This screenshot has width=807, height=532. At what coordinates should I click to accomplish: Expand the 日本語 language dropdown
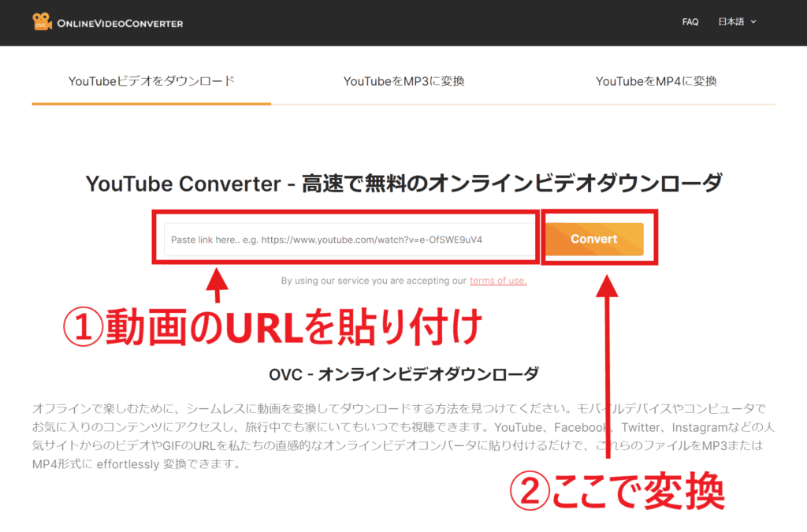[x=737, y=21]
